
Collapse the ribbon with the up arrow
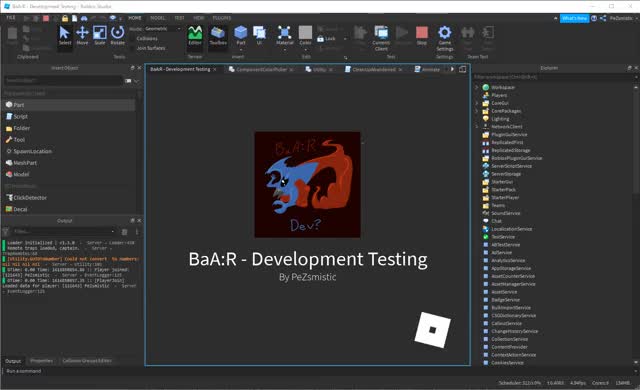point(555,18)
